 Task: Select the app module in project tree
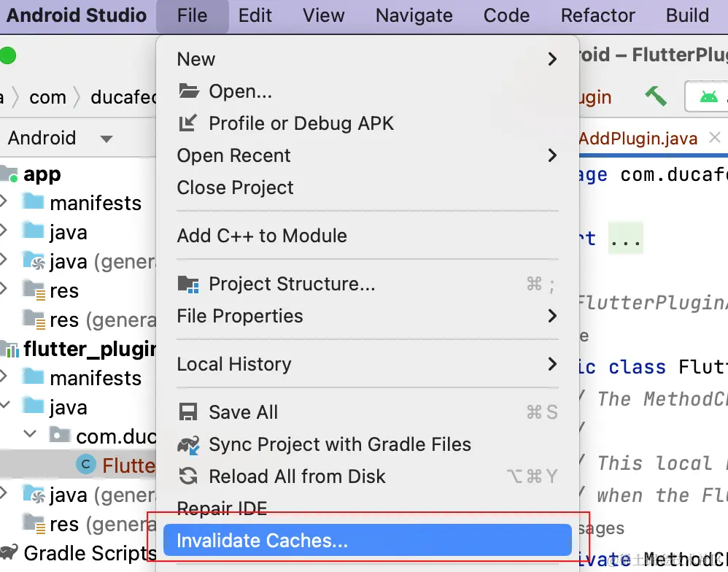click(x=42, y=174)
